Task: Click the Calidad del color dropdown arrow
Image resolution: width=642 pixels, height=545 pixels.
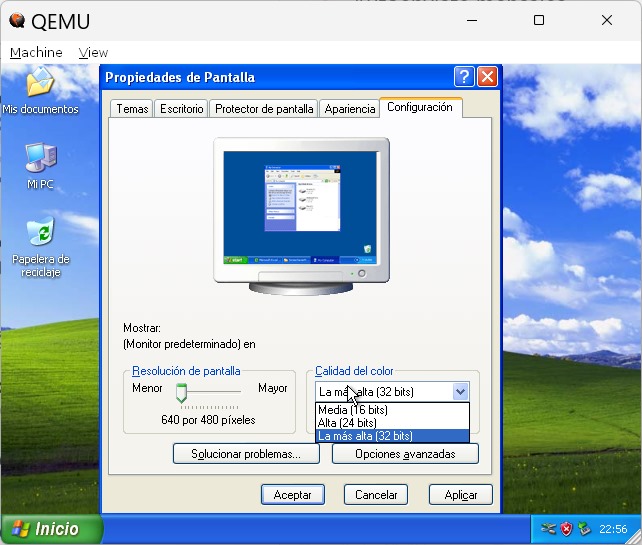Action: 460,392
